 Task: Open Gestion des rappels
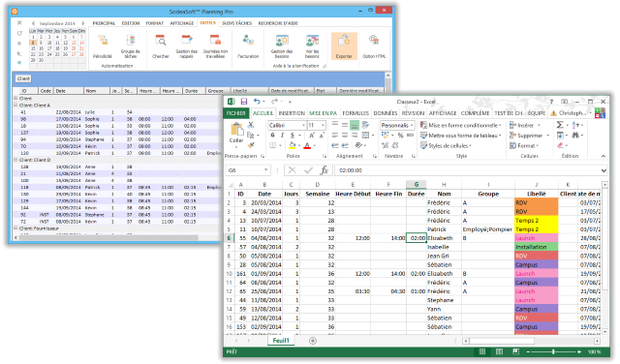click(187, 46)
